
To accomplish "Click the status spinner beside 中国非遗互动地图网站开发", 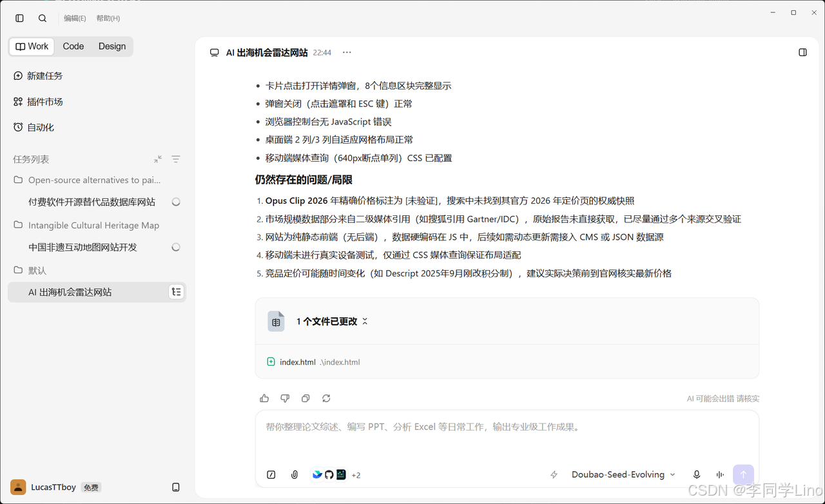I will point(176,247).
